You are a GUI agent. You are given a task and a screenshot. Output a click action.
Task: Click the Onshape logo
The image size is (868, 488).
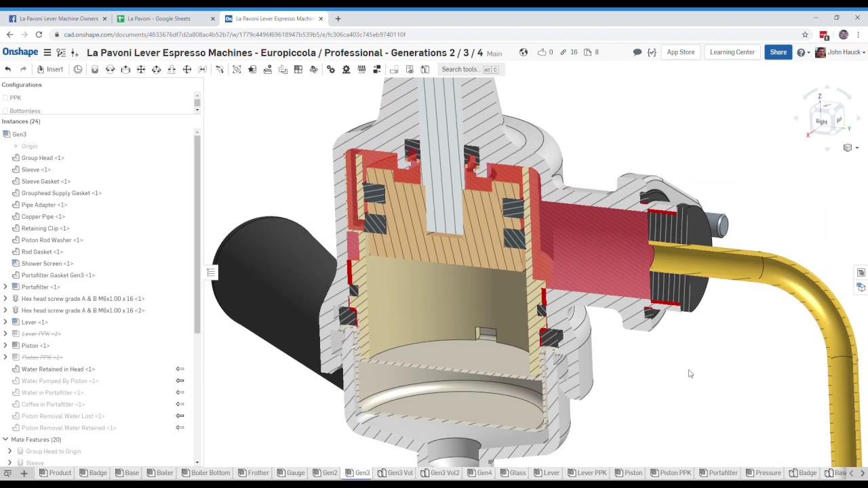pos(20,52)
